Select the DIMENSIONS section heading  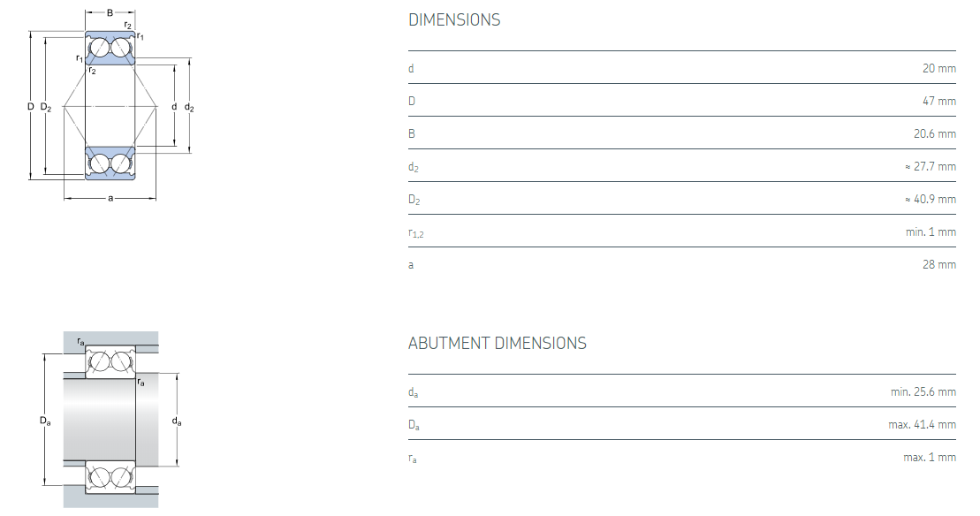point(454,19)
